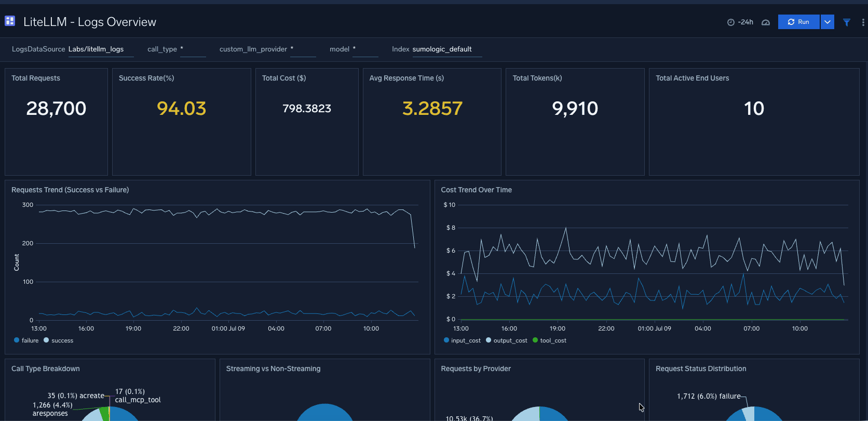The width and height of the screenshot is (868, 421).
Task: Click the Avg Response Time (s) title
Action: 406,78
